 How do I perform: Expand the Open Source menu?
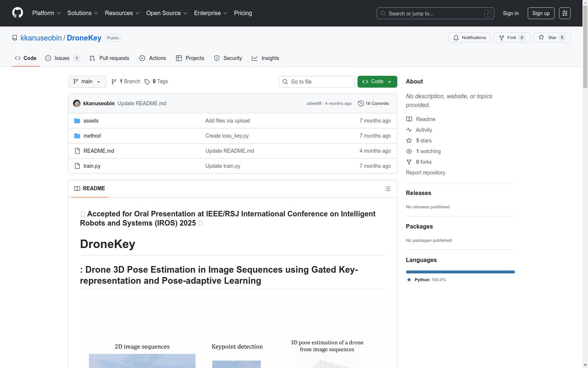167,13
